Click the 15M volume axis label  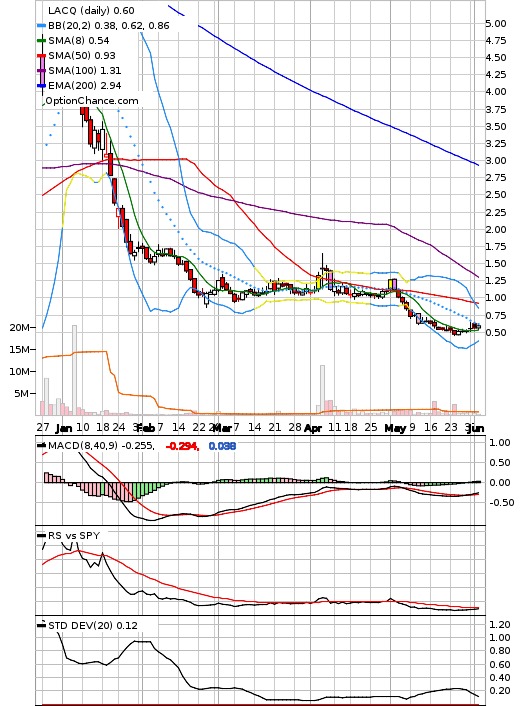[19, 350]
